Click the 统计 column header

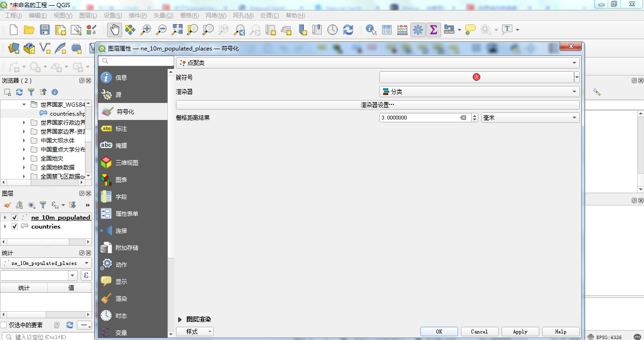coord(24,288)
